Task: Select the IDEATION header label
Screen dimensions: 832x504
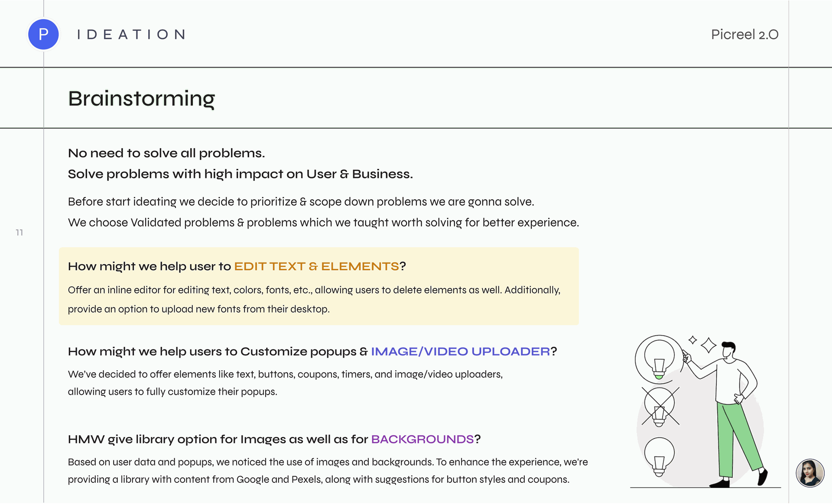Action: (131, 34)
